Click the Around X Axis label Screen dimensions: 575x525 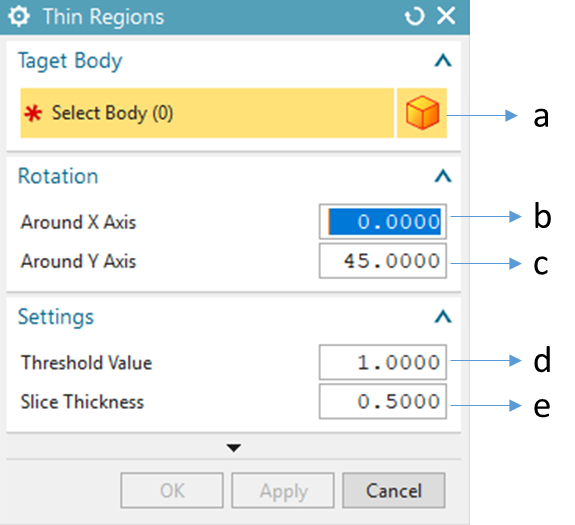click(x=78, y=222)
